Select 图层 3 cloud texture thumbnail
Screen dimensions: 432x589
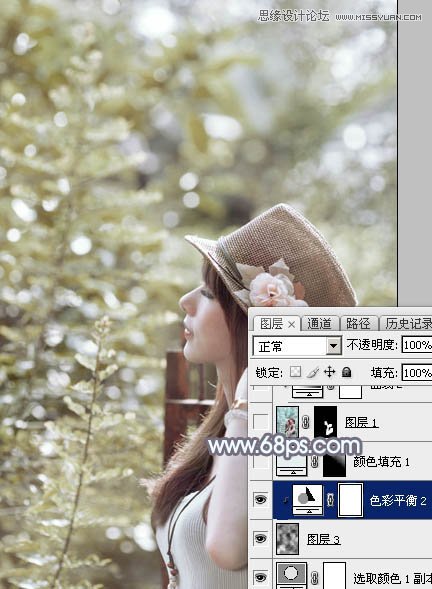(288, 539)
